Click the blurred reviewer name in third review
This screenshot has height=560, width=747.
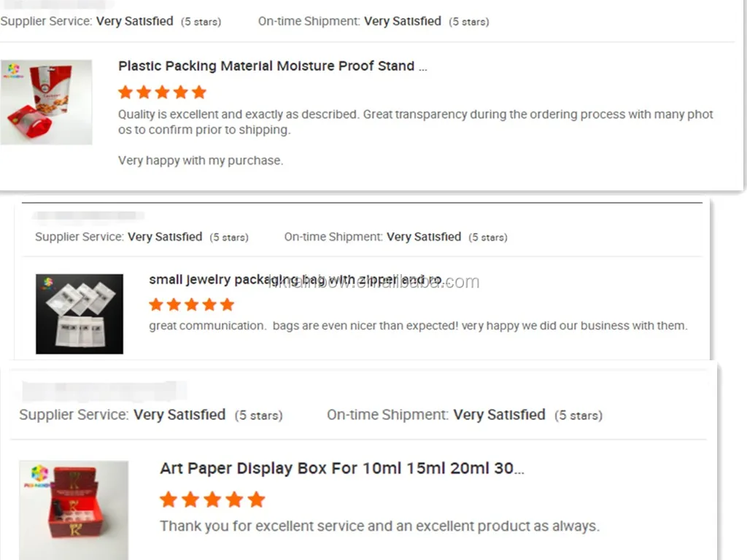(104, 391)
